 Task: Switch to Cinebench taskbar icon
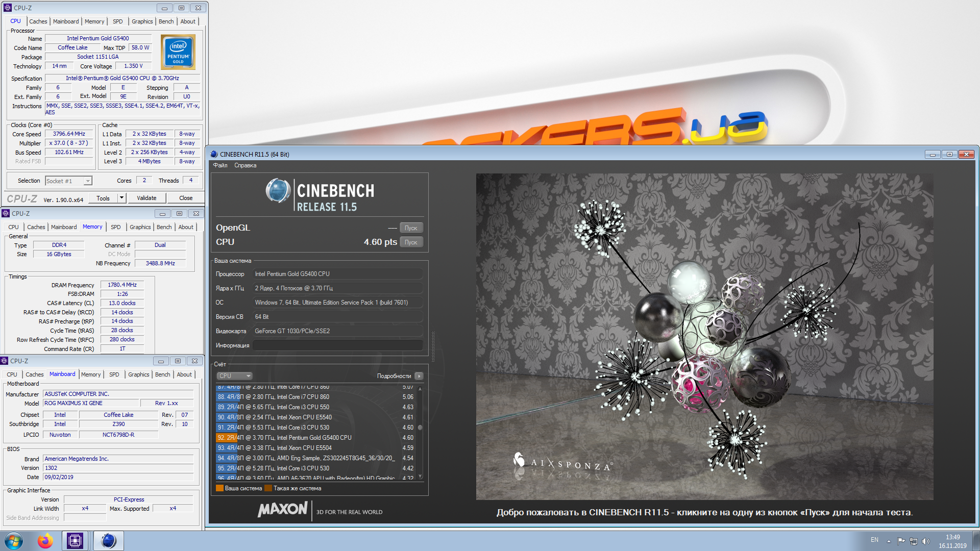[108, 541]
